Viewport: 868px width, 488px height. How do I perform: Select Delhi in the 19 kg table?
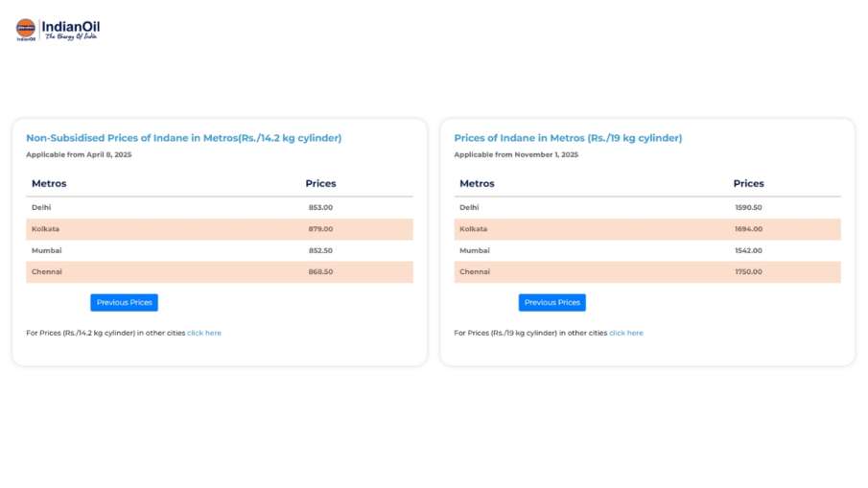tap(469, 207)
